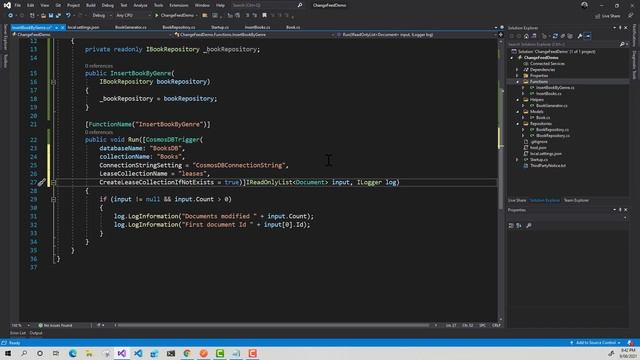Open the Extensions menu

[x=179, y=5]
